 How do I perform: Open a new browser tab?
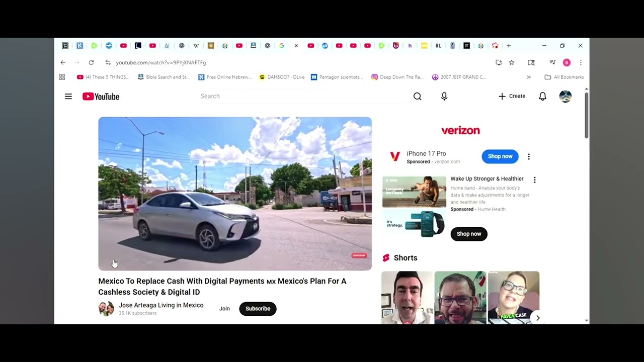click(509, 46)
